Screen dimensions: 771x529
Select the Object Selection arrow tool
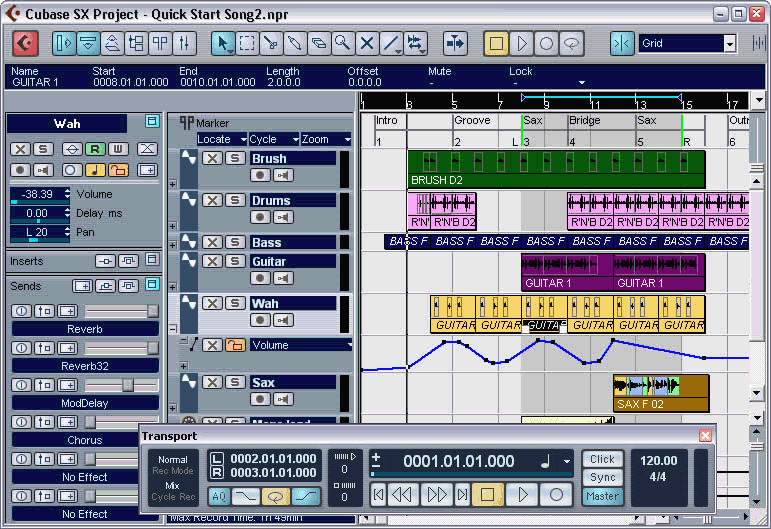coord(223,44)
